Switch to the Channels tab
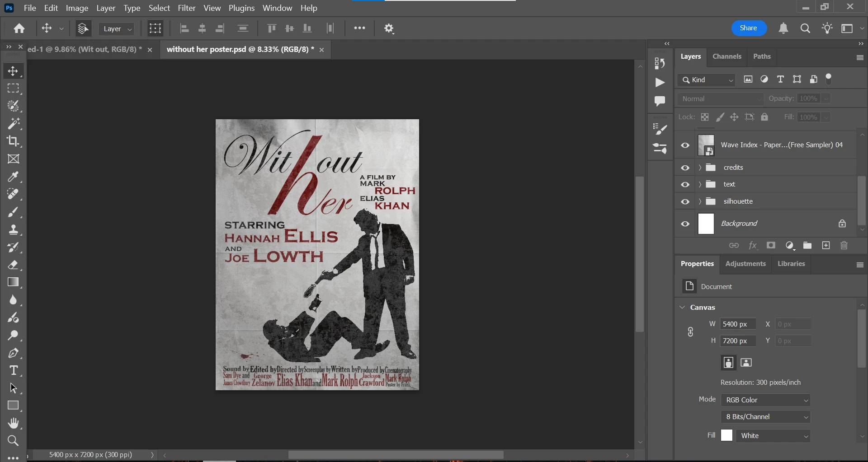868x462 pixels. coord(726,56)
